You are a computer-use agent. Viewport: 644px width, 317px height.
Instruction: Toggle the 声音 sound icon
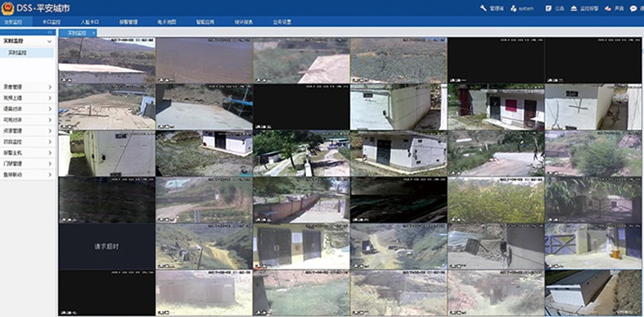point(607,8)
